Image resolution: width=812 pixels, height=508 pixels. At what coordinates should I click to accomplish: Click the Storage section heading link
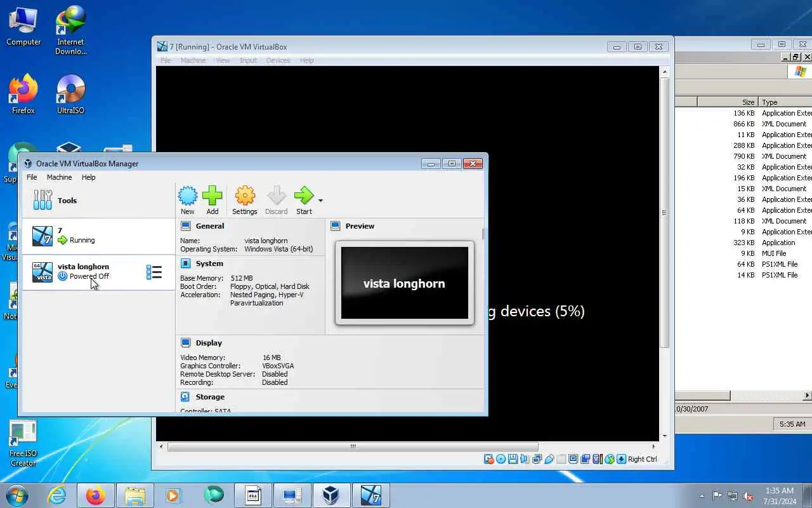[x=210, y=397]
